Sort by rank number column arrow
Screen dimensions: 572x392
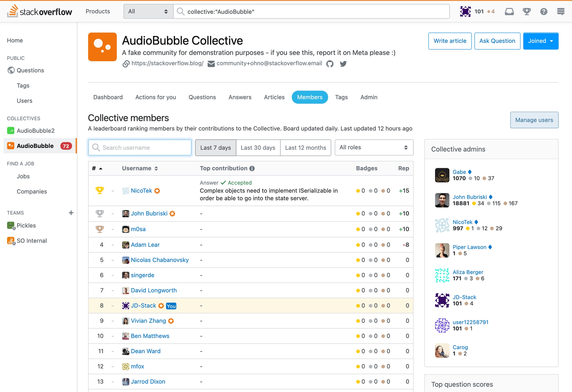(100, 169)
